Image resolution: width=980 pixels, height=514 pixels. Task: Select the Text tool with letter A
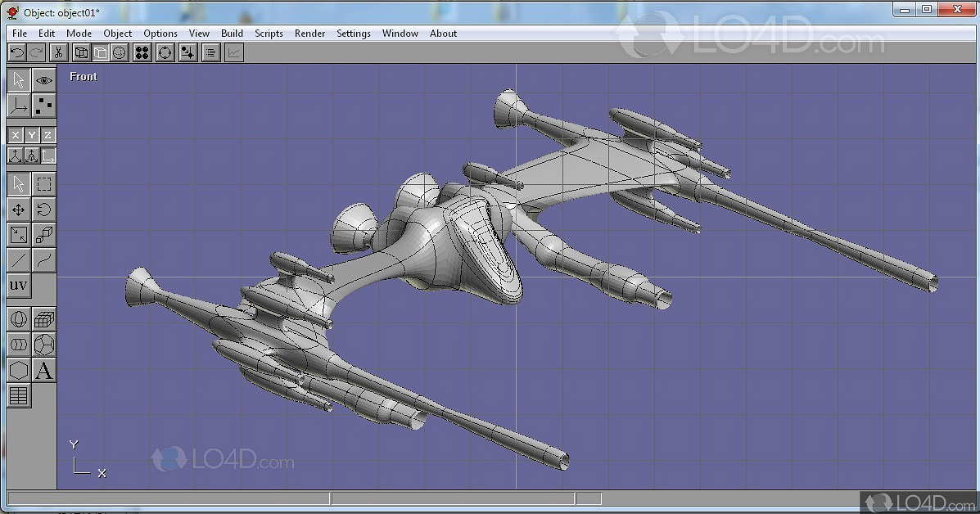click(x=43, y=370)
